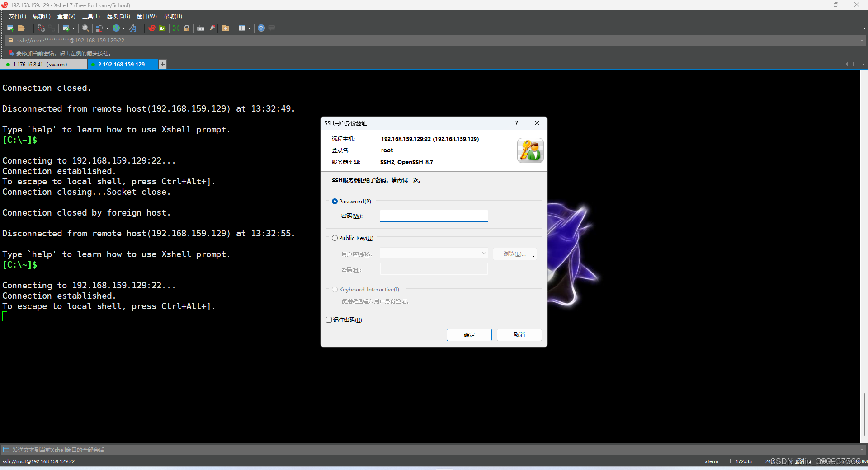Image resolution: width=868 pixels, height=470 pixels.
Task: Click the Open sessions folder icon
Action: click(22, 28)
